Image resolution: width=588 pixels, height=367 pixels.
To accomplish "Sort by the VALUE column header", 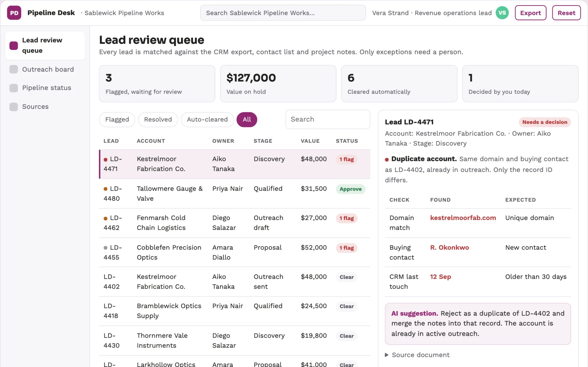I will [310, 141].
